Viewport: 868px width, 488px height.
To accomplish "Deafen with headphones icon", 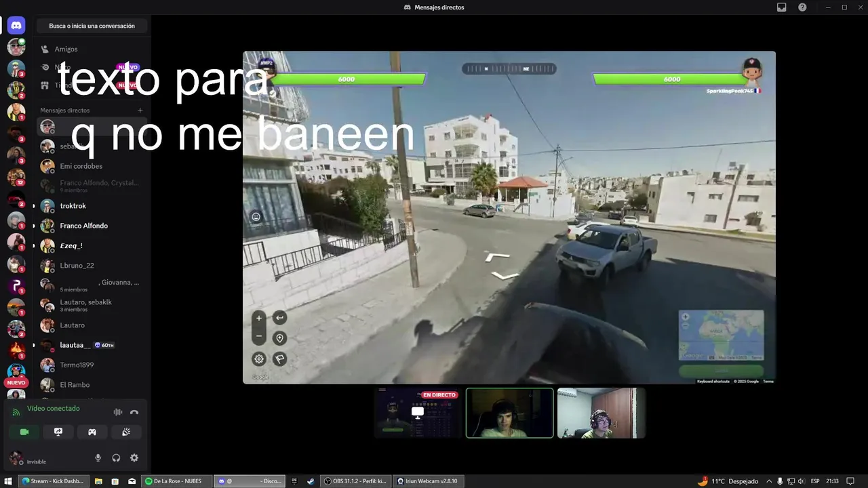I will pos(116,457).
